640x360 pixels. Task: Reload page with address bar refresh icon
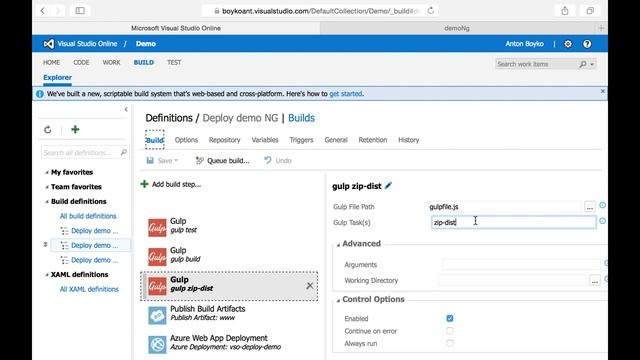[x=431, y=11]
